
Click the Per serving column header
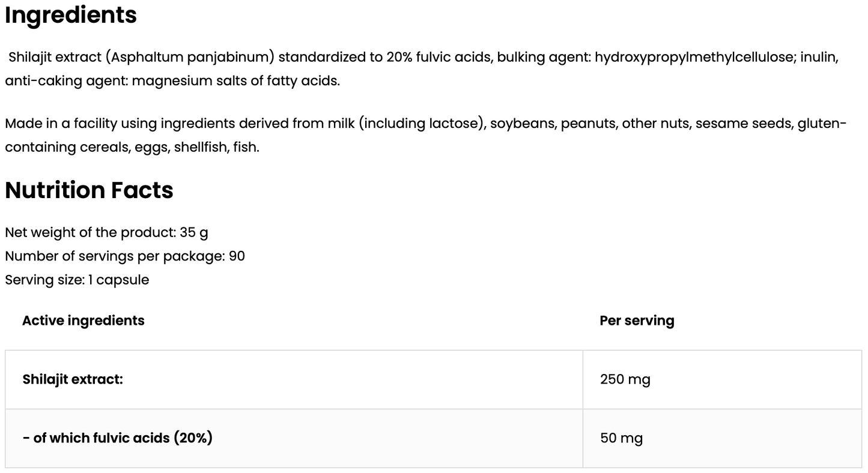click(x=637, y=321)
